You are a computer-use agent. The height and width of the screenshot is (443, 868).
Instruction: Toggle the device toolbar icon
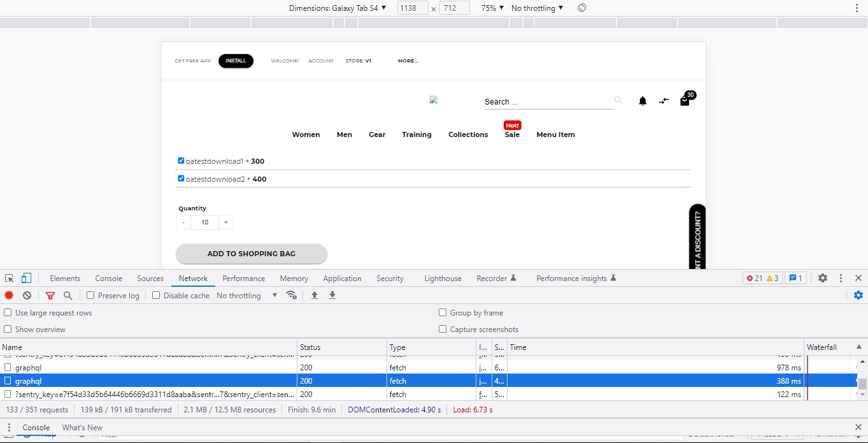[x=26, y=279]
